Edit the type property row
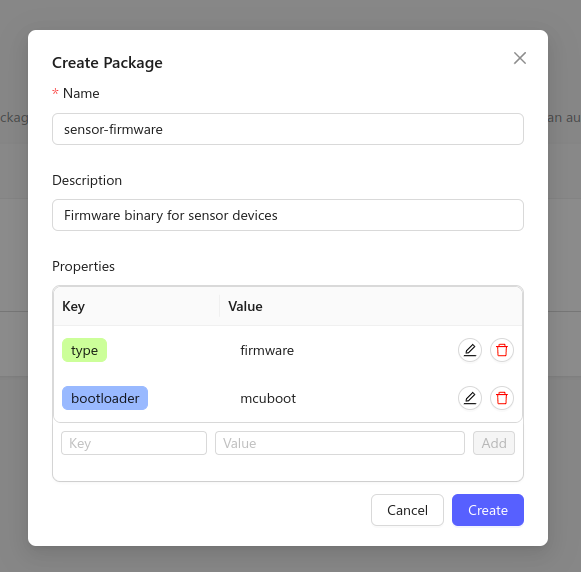This screenshot has height=572, width=581. [470, 350]
